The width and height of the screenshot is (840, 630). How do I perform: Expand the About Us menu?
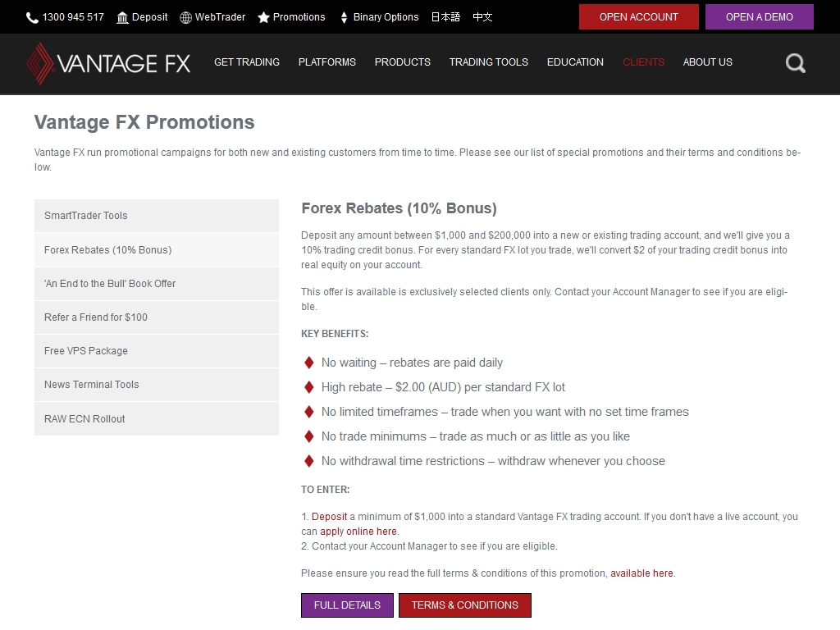pyautogui.click(x=707, y=62)
